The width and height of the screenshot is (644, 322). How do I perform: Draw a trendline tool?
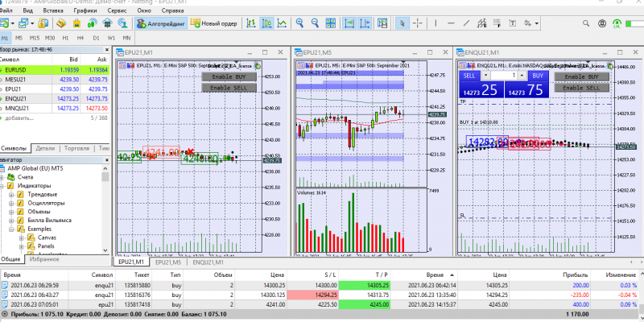click(x=467, y=23)
